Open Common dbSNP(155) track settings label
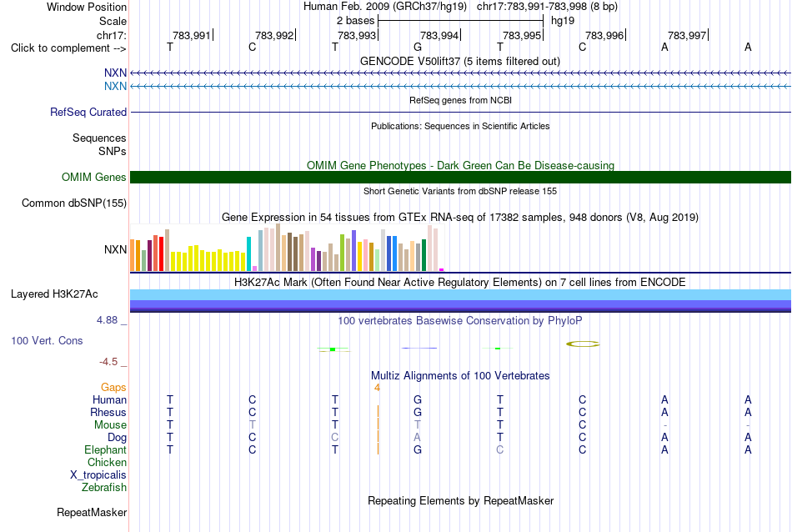Viewport: 792px width, 532px height. click(x=73, y=203)
